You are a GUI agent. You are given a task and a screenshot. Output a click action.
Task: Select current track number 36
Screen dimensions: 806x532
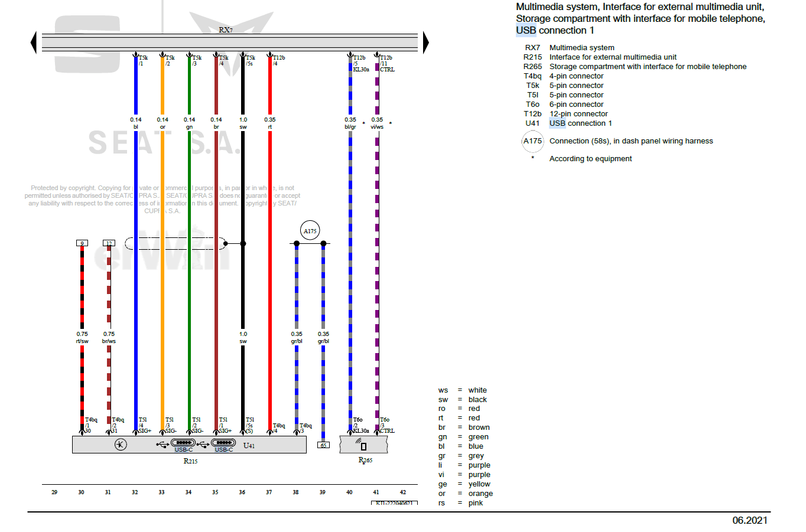tap(242, 492)
